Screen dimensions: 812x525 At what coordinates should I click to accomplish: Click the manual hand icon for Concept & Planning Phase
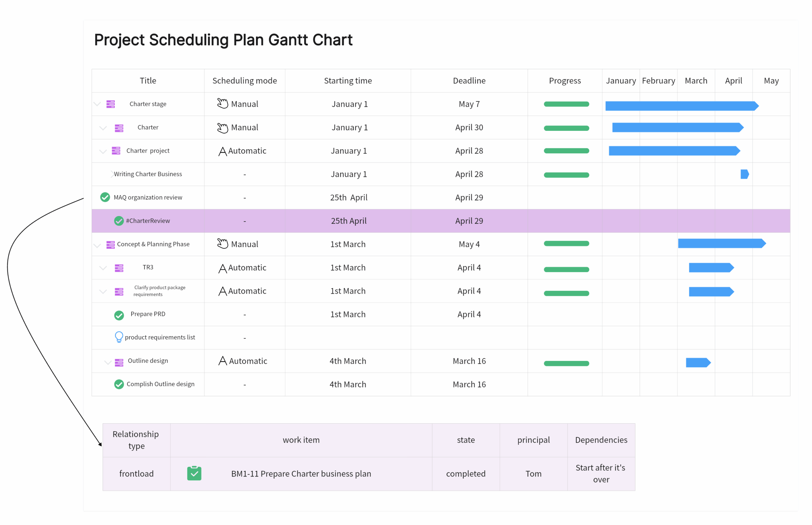coord(222,244)
